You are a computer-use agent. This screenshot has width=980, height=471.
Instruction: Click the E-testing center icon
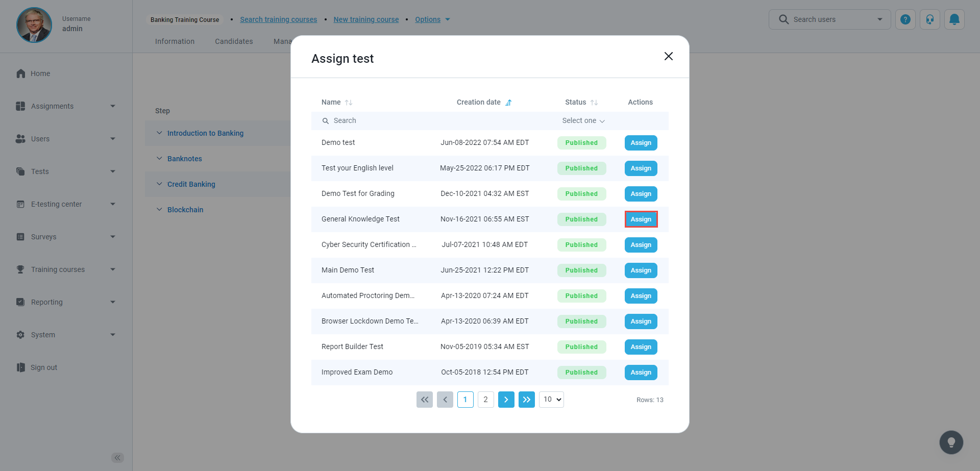(x=20, y=204)
